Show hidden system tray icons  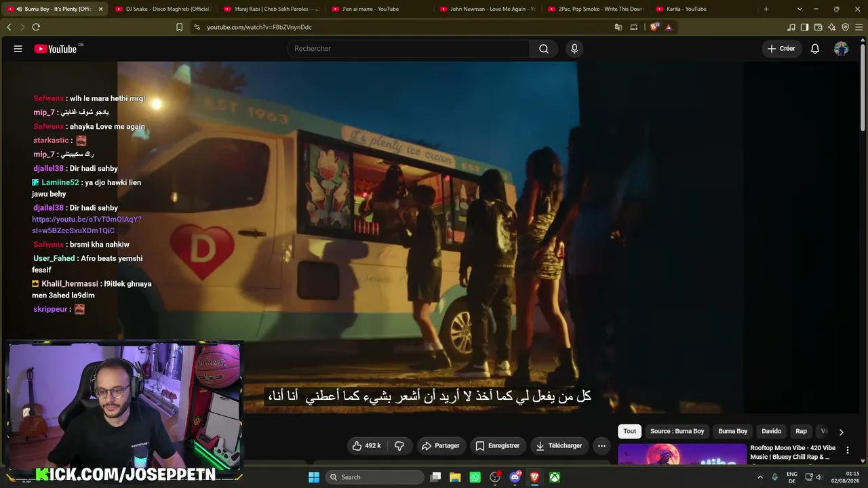pos(759,477)
